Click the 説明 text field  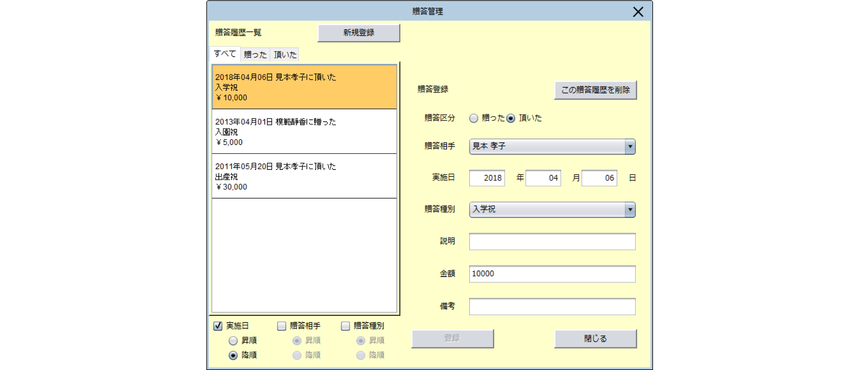tap(552, 241)
